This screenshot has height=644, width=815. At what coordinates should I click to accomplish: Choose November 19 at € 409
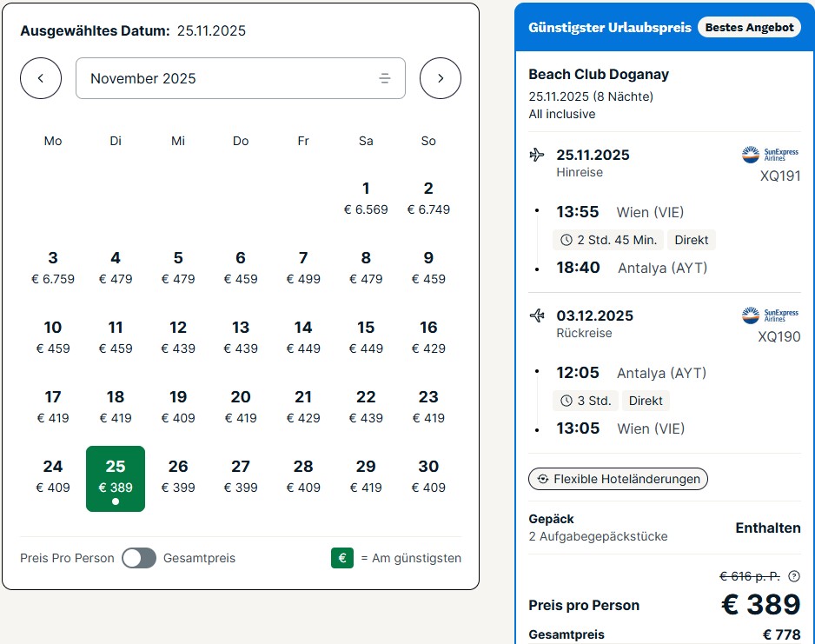click(178, 407)
